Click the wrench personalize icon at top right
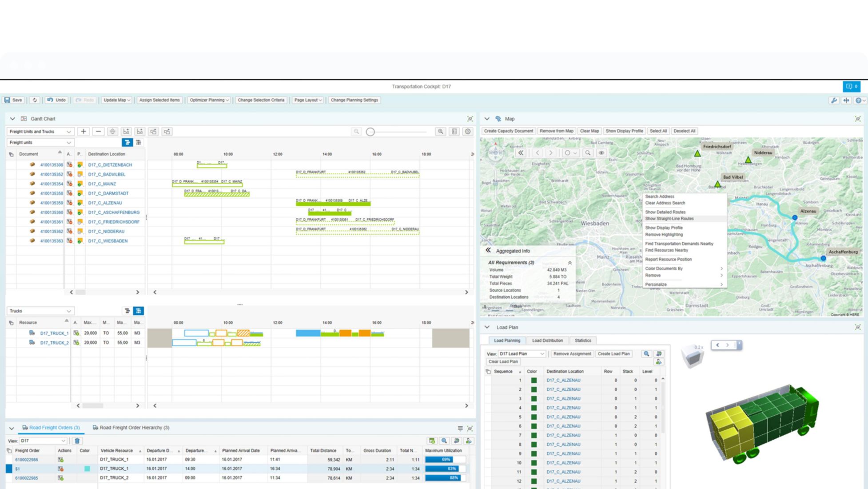The width and height of the screenshot is (868, 489). (834, 100)
